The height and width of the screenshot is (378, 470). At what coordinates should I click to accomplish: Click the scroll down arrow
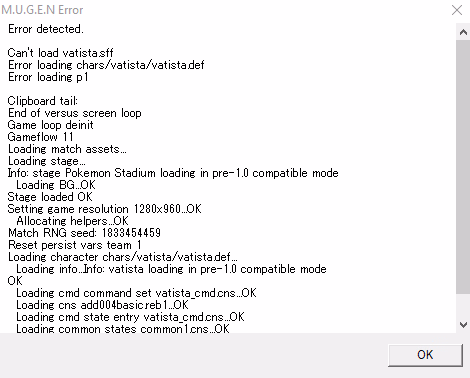(x=463, y=325)
